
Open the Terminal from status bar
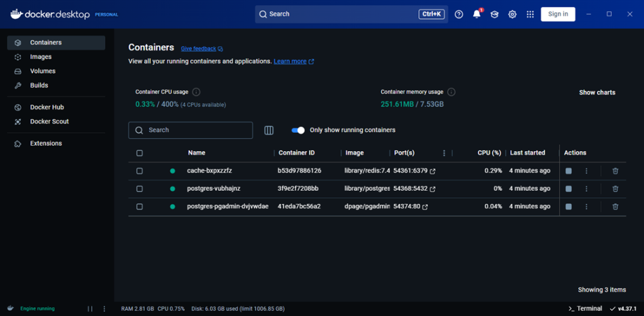tap(584, 308)
